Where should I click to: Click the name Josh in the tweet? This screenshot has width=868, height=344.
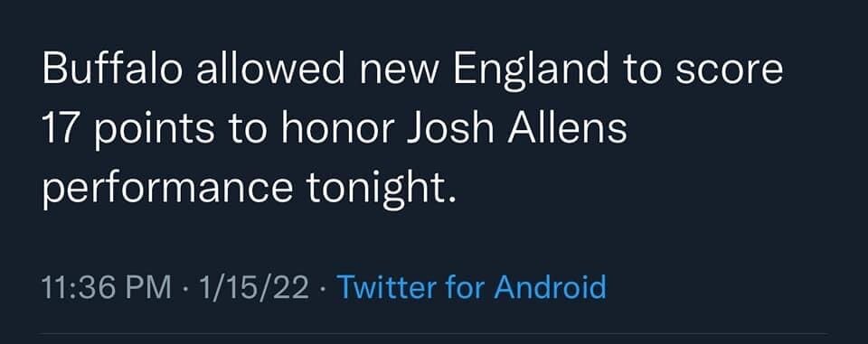pyautogui.click(x=450, y=127)
